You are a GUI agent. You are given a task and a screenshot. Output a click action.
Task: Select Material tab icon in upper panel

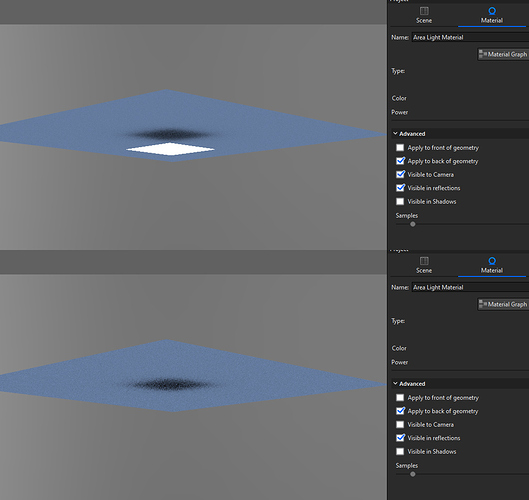coord(492,11)
